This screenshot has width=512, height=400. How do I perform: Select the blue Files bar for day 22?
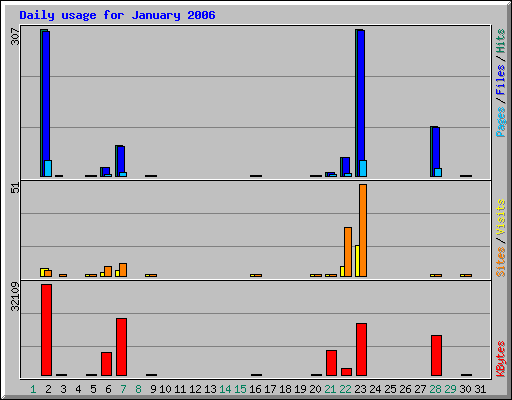(346, 166)
